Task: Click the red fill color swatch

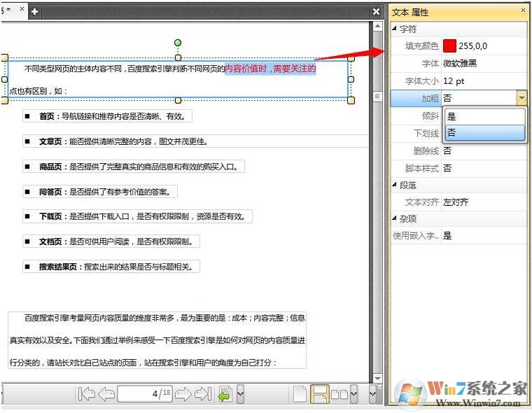Action: 449,45
